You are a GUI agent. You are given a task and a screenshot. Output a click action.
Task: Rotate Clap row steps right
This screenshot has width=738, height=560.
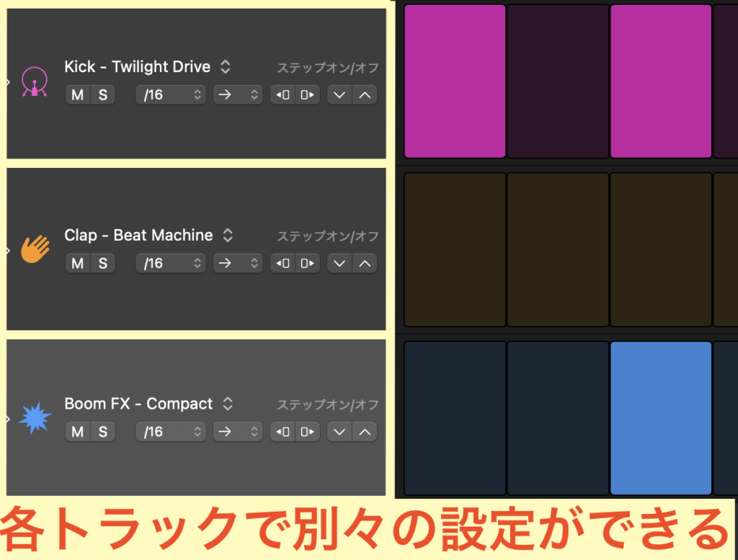[307, 264]
